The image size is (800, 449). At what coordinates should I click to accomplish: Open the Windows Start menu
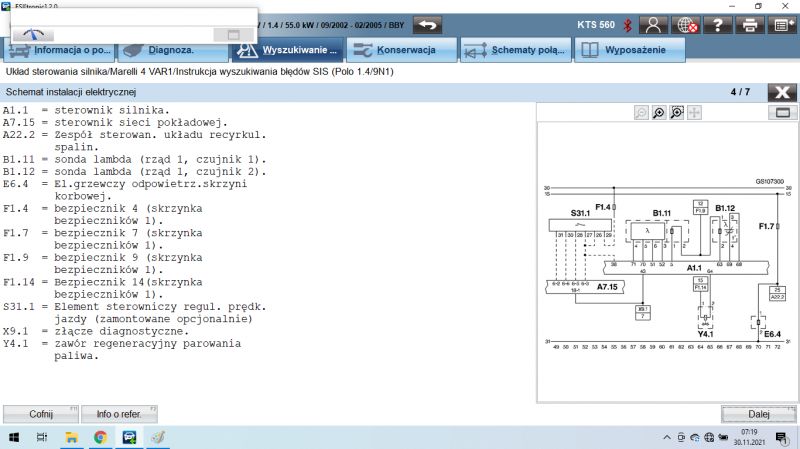[14, 437]
